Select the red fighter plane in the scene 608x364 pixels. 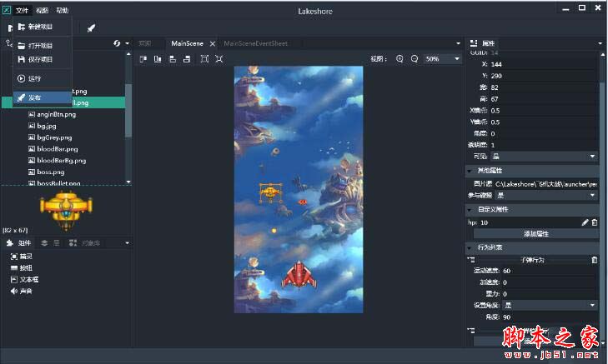click(x=299, y=276)
